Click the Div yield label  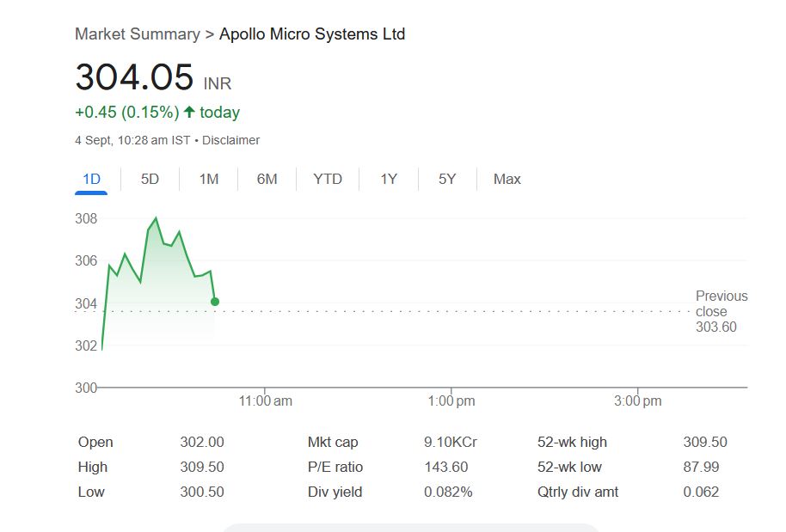pos(335,492)
